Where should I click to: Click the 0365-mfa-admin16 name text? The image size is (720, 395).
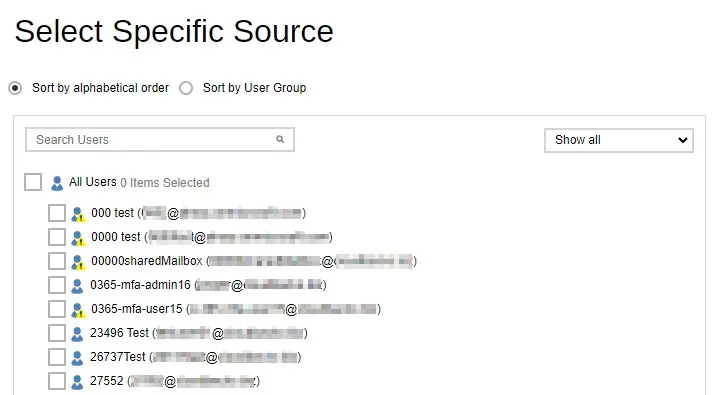point(140,285)
